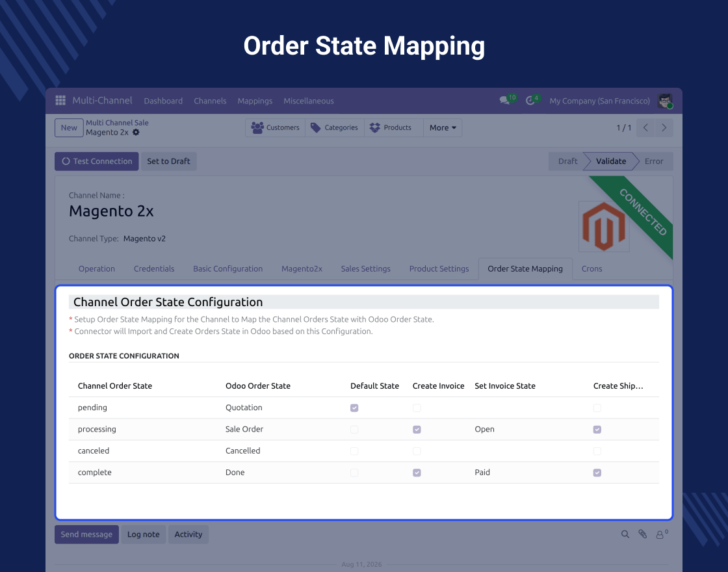Follow the Multi Channel Sale breadcrumb
728x572 pixels.
117,123
